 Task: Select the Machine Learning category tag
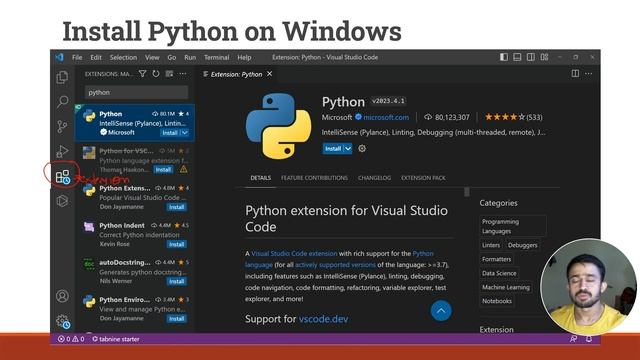point(506,287)
